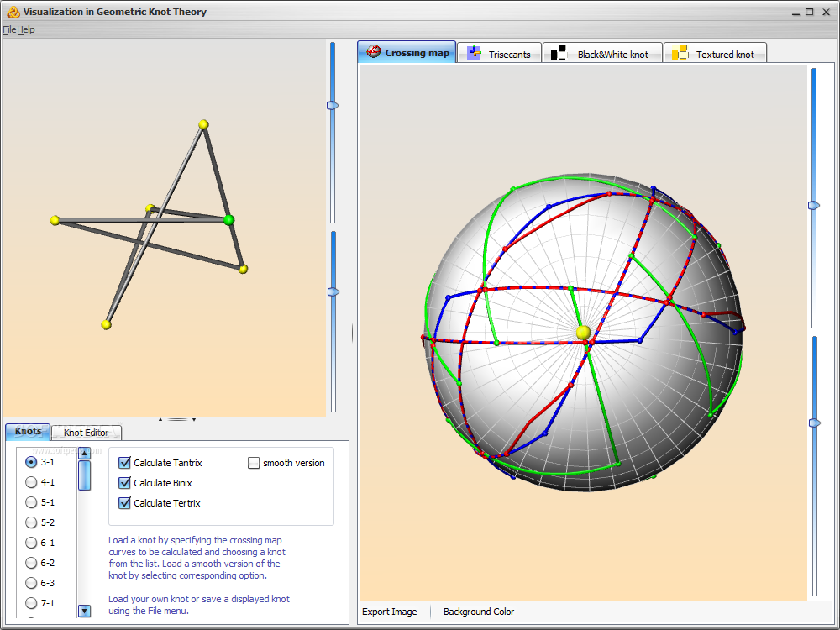Viewport: 840px width, 630px height.
Task: Maximize the application window
Action: [810, 12]
